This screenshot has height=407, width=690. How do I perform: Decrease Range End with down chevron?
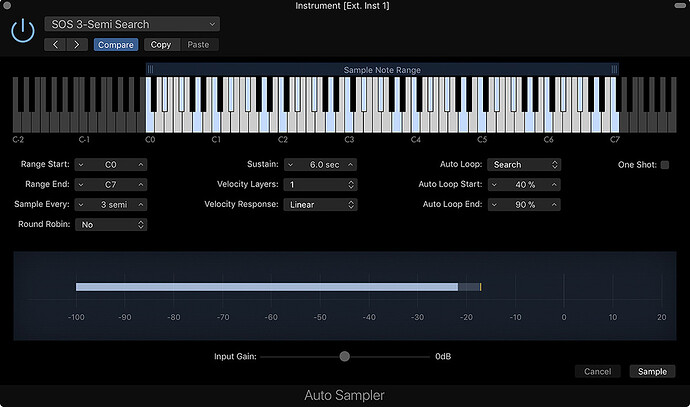coord(81,184)
